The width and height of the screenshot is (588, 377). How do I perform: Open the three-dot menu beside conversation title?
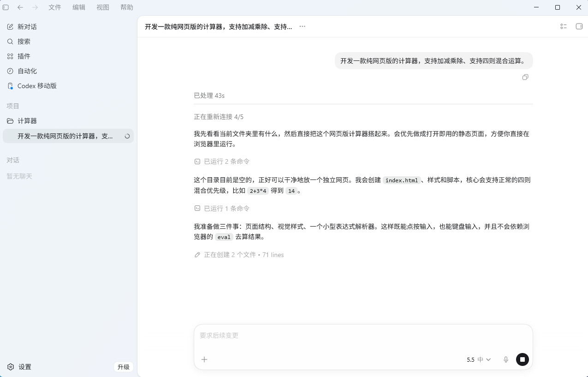point(303,26)
